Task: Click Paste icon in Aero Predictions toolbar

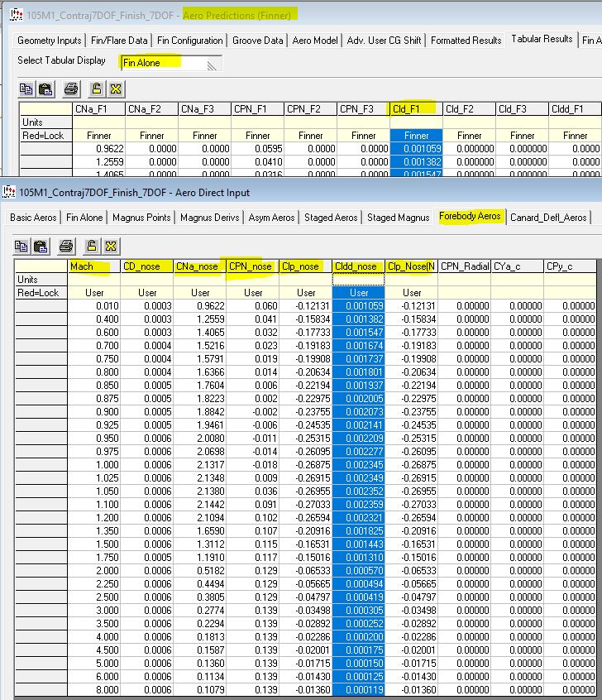Action: pyautogui.click(x=45, y=89)
